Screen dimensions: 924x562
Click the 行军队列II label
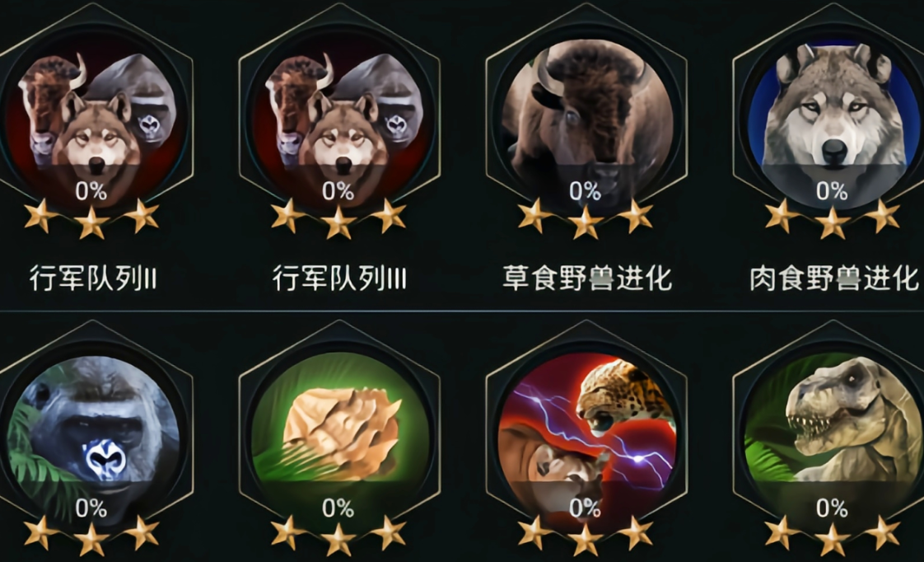click(x=93, y=279)
